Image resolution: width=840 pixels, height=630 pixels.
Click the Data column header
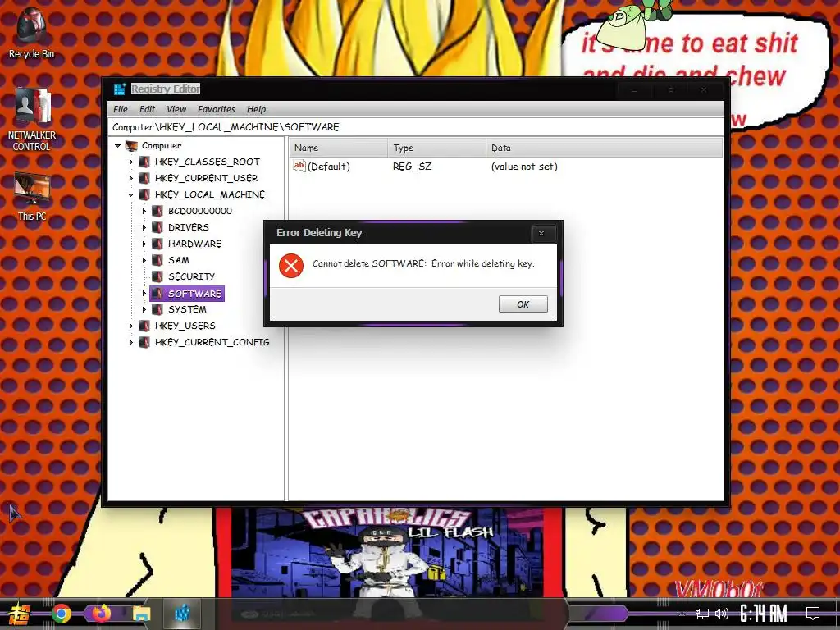[605, 148]
